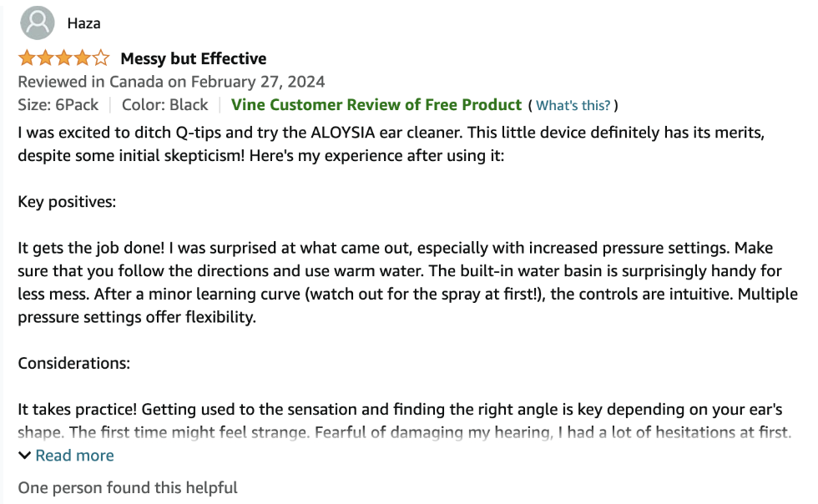Open the Messy but Effective review title
This screenshot has height=504, width=818.
[x=194, y=58]
